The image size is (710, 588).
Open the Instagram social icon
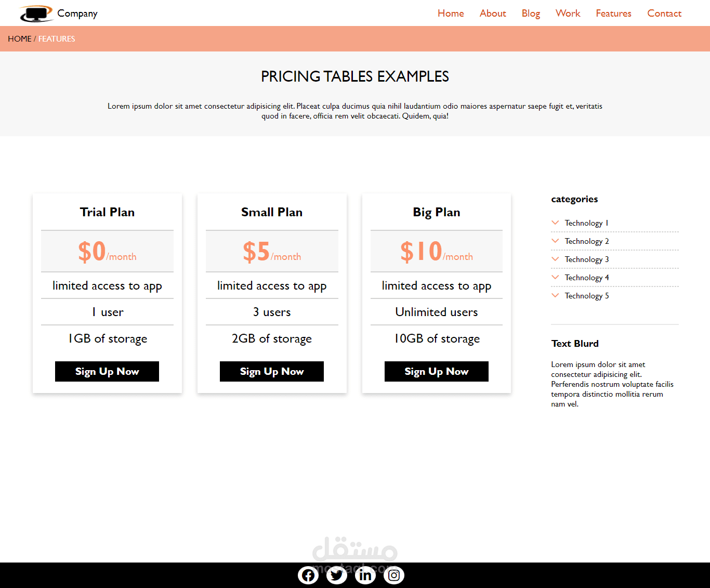394,575
